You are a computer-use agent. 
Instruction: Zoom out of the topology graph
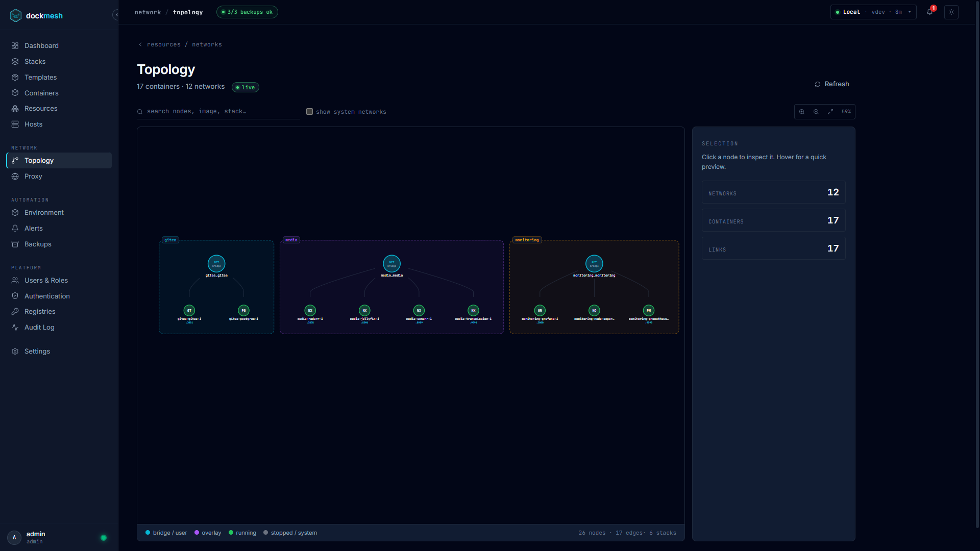[x=816, y=112]
